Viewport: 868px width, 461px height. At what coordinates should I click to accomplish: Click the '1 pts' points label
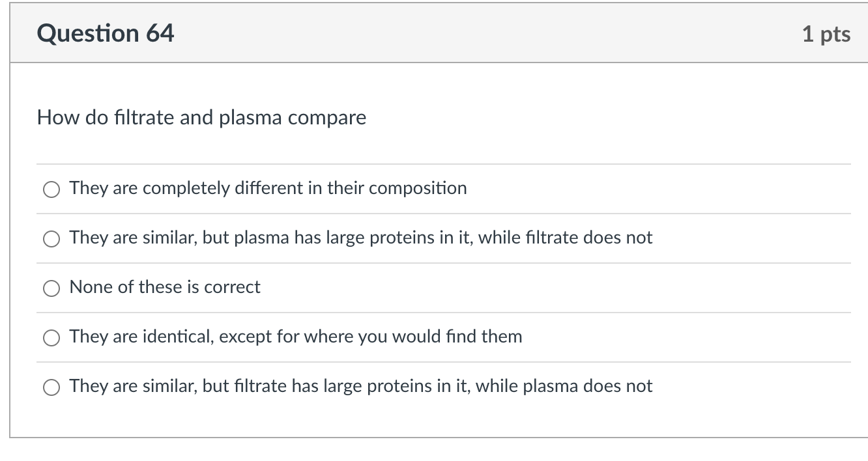(826, 34)
